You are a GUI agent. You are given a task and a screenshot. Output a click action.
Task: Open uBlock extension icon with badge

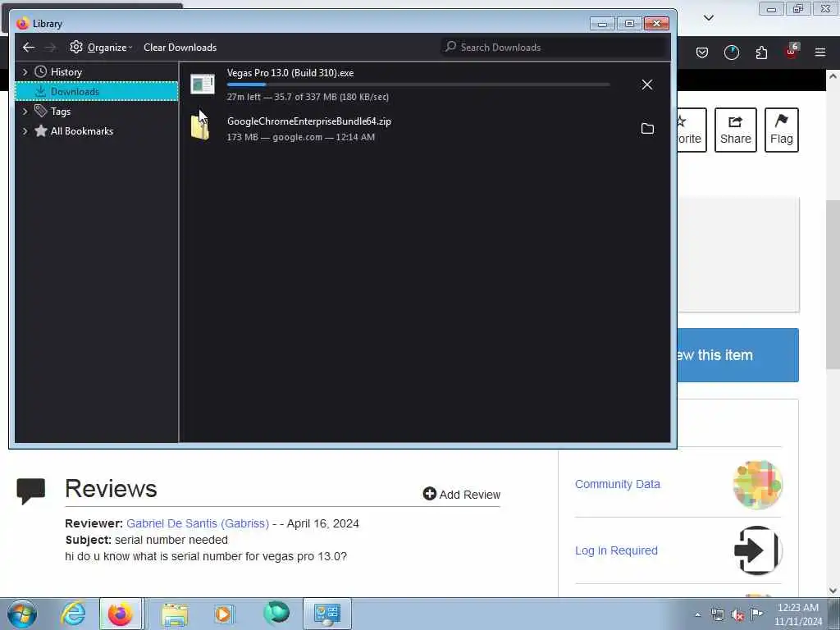(792, 52)
